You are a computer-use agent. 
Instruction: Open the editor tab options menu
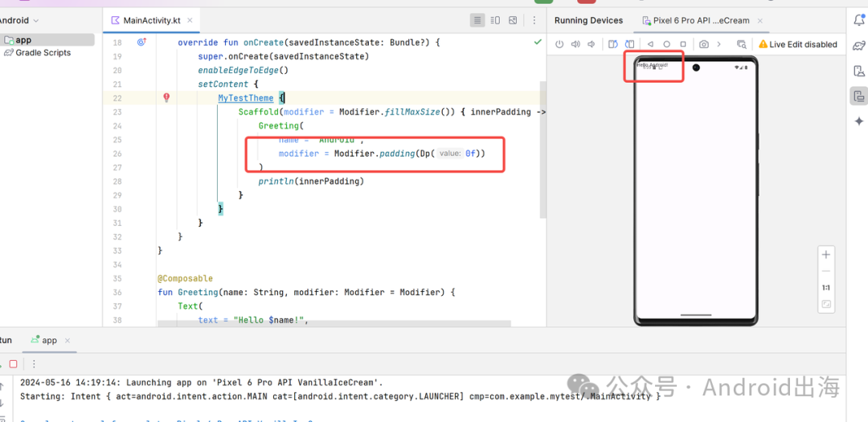pyautogui.click(x=534, y=20)
